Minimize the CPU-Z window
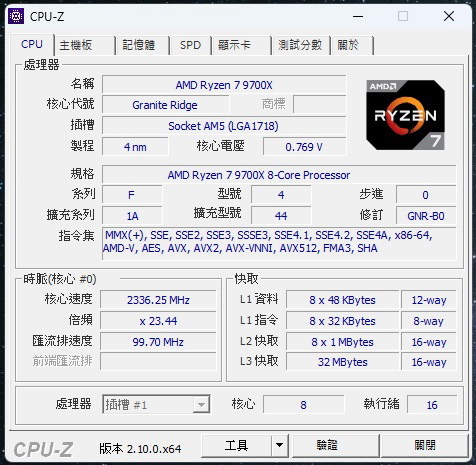This screenshot has height=465, width=476. 358,16
